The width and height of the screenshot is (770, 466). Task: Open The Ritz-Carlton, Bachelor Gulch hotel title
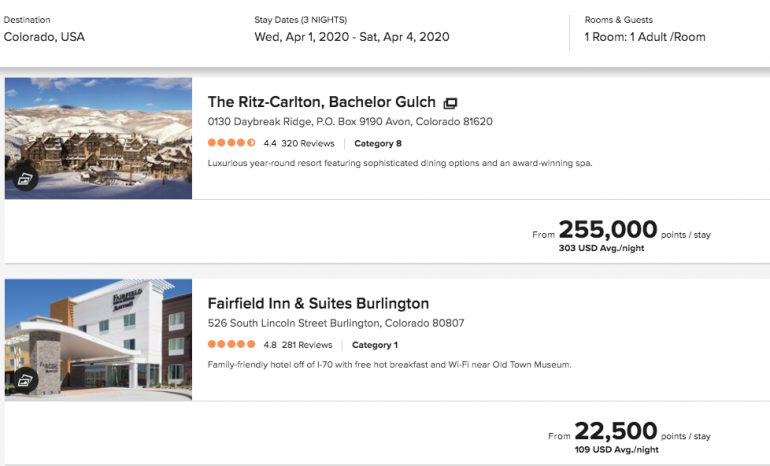pos(321,102)
